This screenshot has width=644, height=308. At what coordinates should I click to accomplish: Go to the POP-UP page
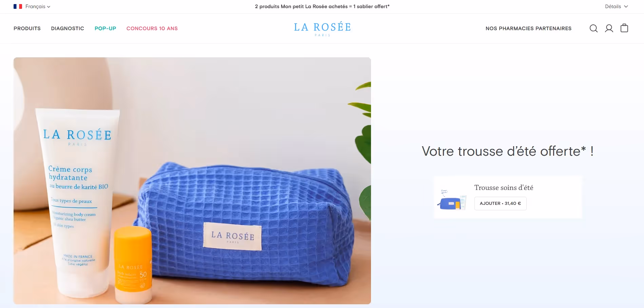pos(105,28)
